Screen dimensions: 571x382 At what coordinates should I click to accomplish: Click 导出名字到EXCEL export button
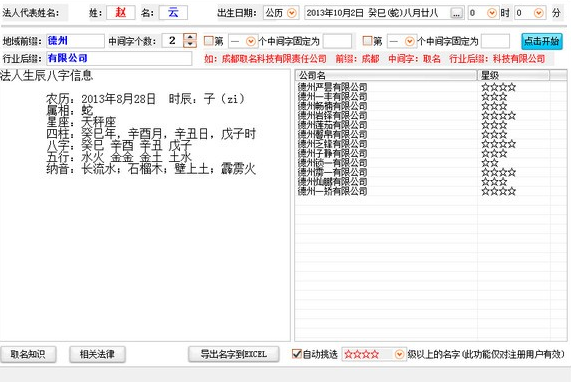coord(234,354)
